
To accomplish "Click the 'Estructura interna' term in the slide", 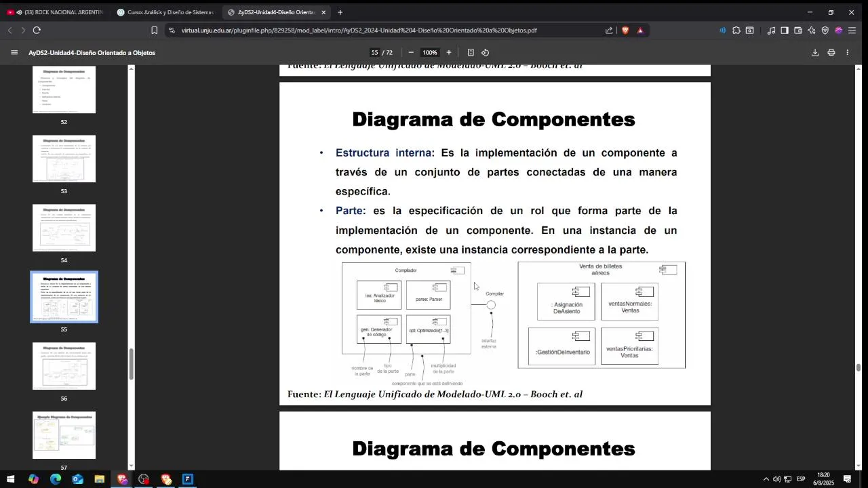I will [x=383, y=152].
